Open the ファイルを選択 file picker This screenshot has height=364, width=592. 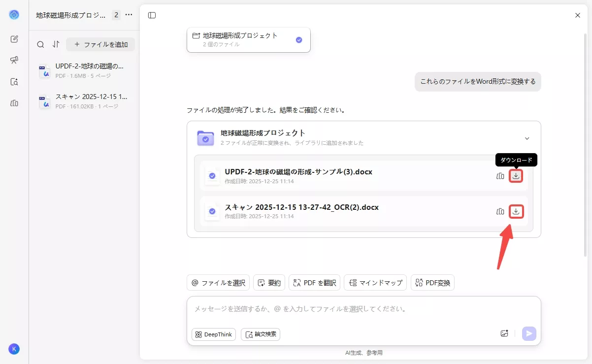218,282
